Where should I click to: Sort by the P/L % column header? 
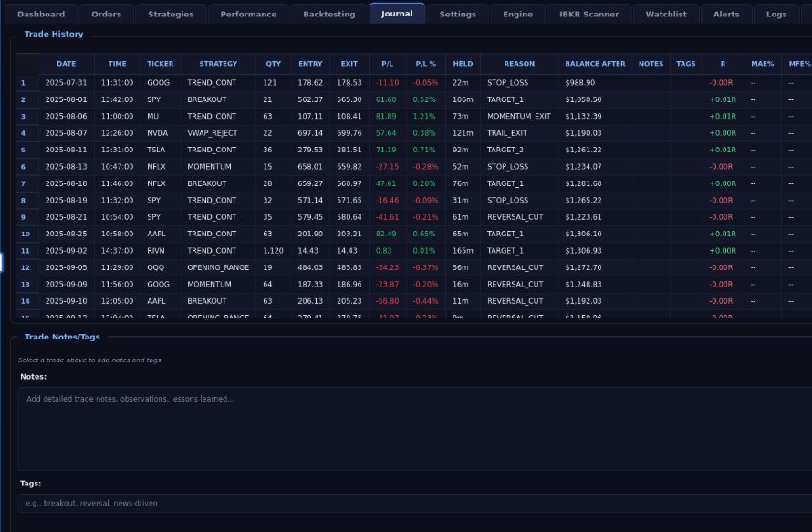pyautogui.click(x=426, y=64)
